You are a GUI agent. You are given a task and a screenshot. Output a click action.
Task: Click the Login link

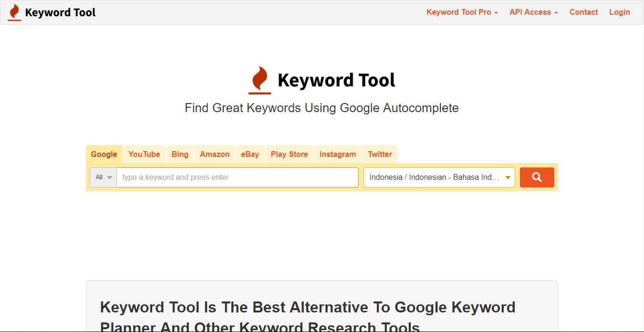click(619, 12)
